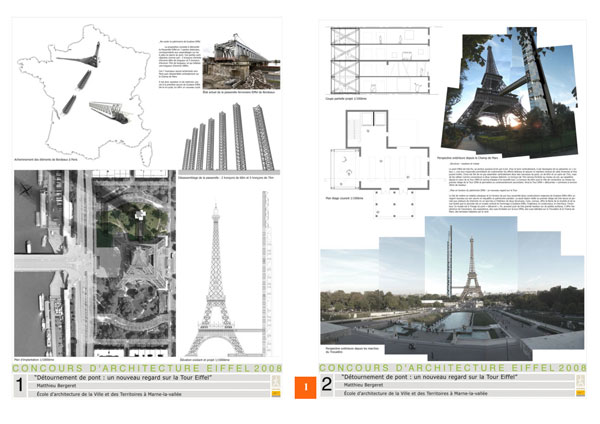Click the bridge truss icon on the France map

pos(109,112)
